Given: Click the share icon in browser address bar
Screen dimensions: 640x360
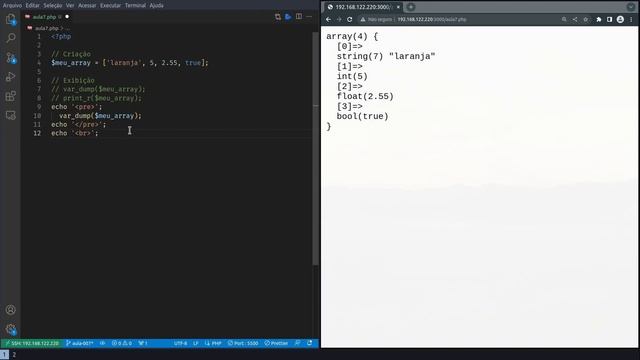Looking at the screenshot, I should (575, 19).
